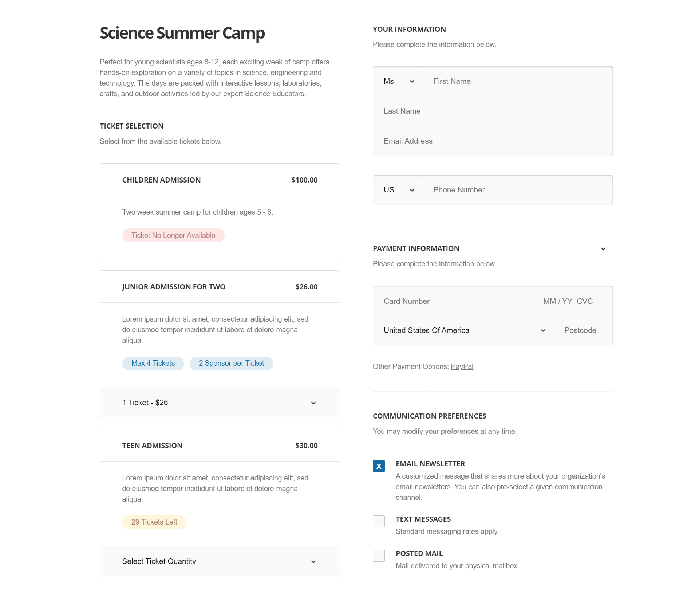
Task: Enable the Text Messages communication preference
Action: coord(379,521)
